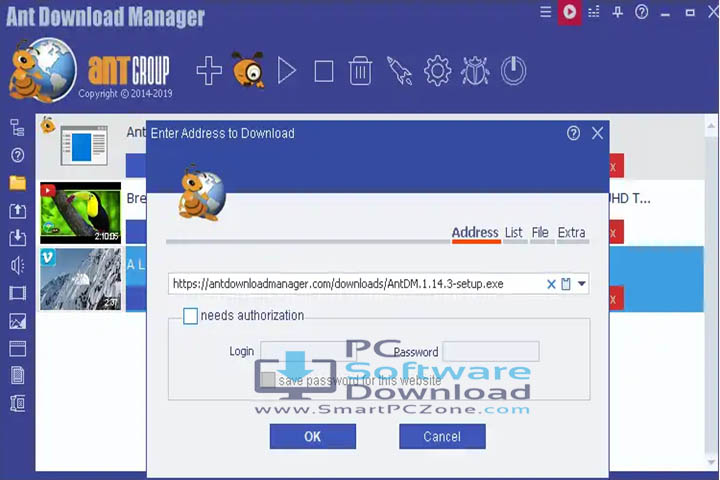The width and height of the screenshot is (720, 480).
Task: Select the web page document thumbnail
Action: tap(84, 145)
